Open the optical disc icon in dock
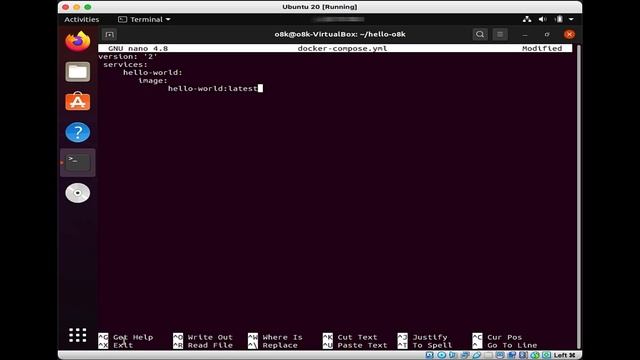Image resolution: width=640 pixels, height=360 pixels. pos(78,193)
